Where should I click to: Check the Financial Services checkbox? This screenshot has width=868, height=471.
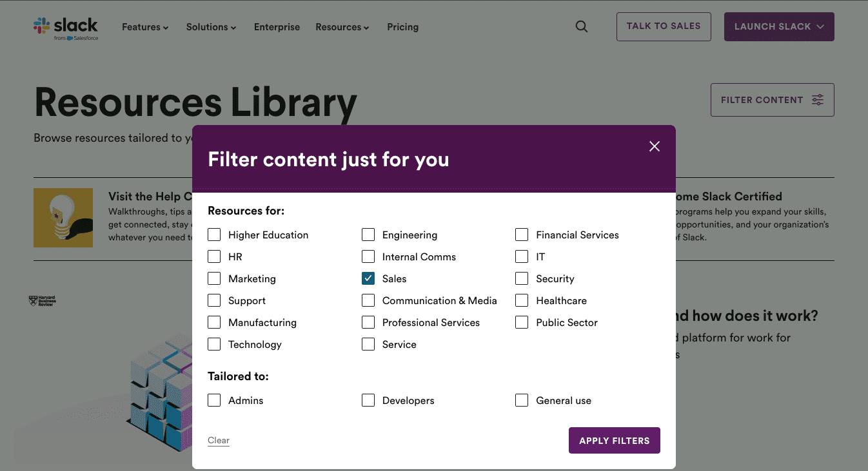522,235
